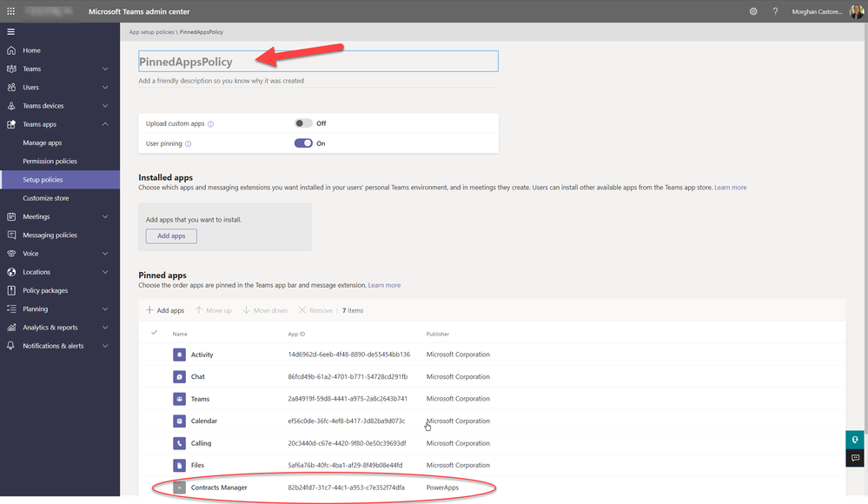
Task: Select Setup policies in sidebar
Action: coord(60,180)
